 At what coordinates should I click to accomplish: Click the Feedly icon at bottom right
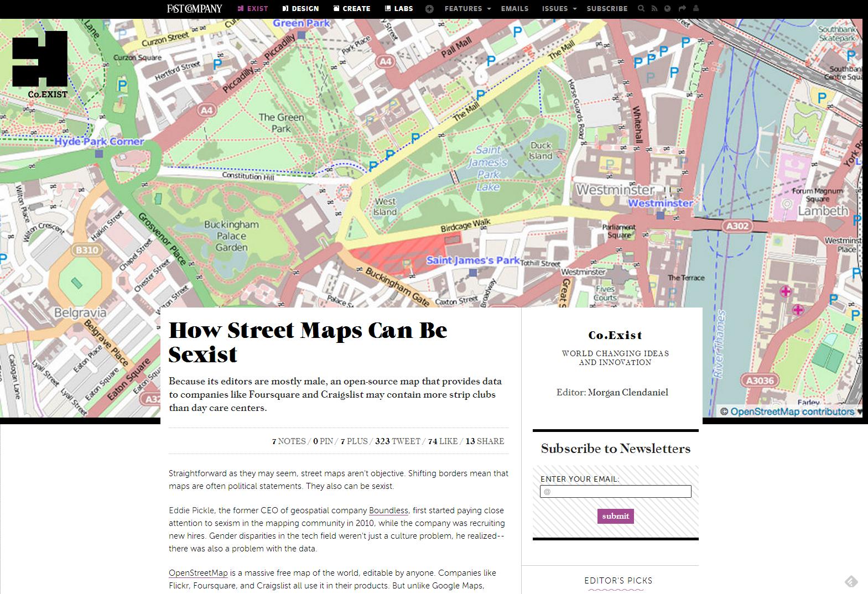click(851, 581)
